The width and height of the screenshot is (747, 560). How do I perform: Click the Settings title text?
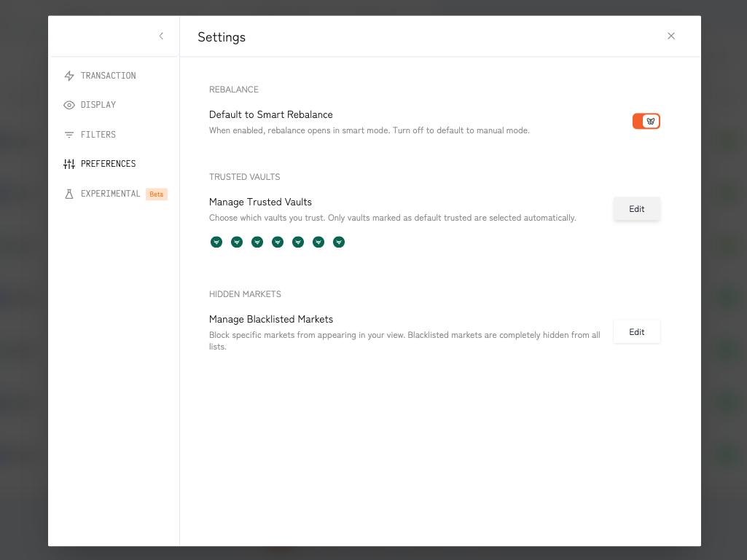[x=222, y=37]
